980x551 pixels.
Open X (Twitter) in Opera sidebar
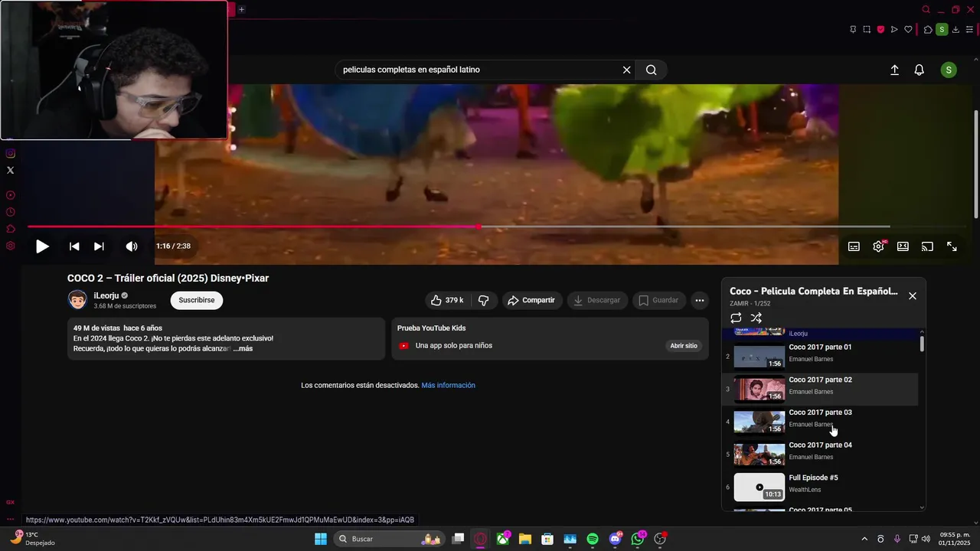10,170
